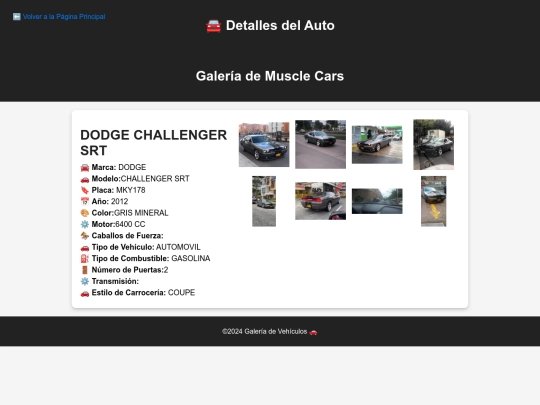
Task: Click red car emoji next to Detalles del Auto
Action: 213,26
